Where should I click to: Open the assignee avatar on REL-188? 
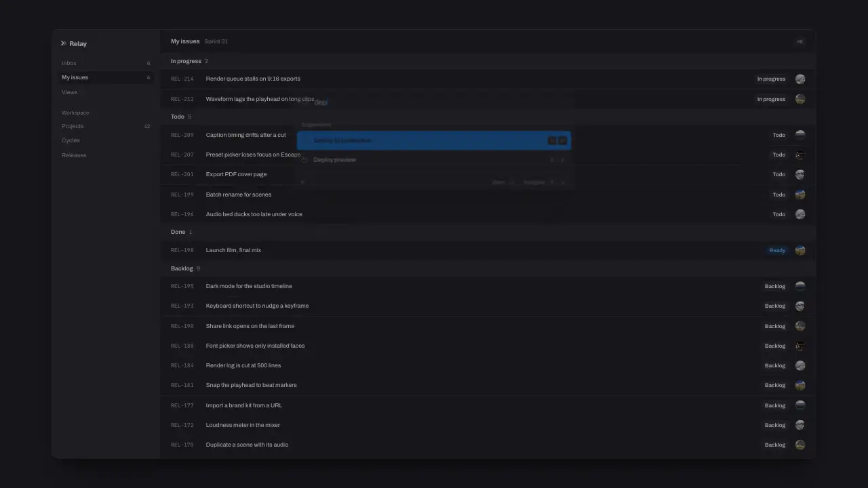click(800, 346)
